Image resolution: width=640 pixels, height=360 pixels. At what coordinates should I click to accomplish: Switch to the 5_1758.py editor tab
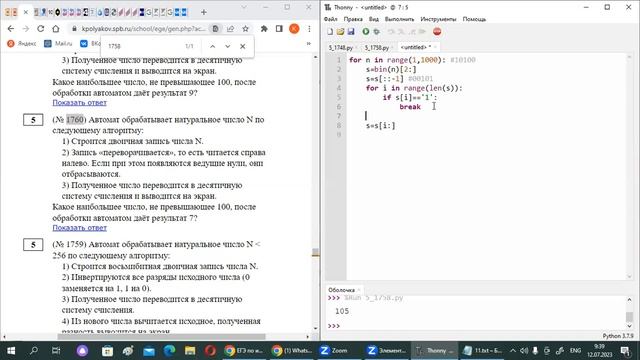[377, 47]
